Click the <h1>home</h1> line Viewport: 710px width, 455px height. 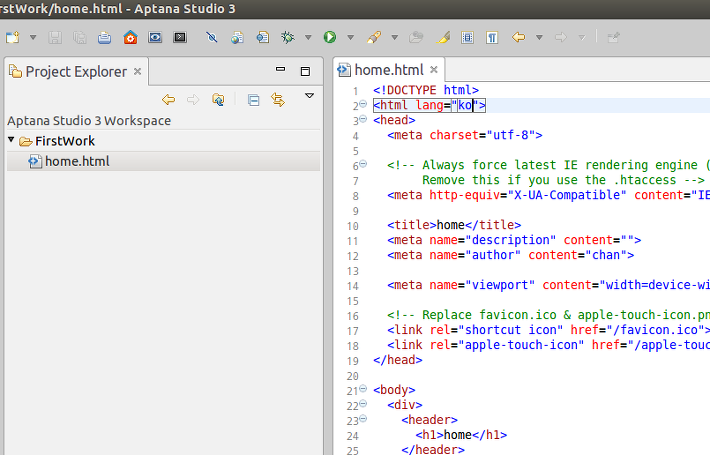click(461, 435)
